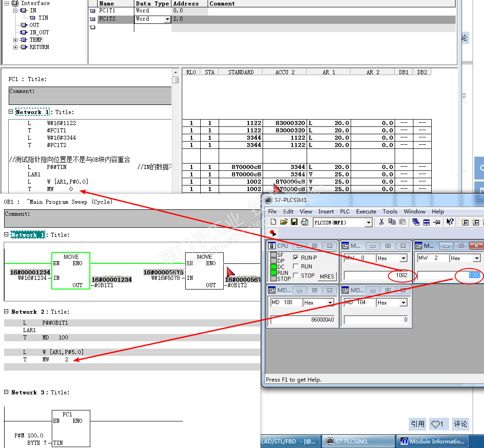Expand the RETURN node in interface tree

coord(16,47)
